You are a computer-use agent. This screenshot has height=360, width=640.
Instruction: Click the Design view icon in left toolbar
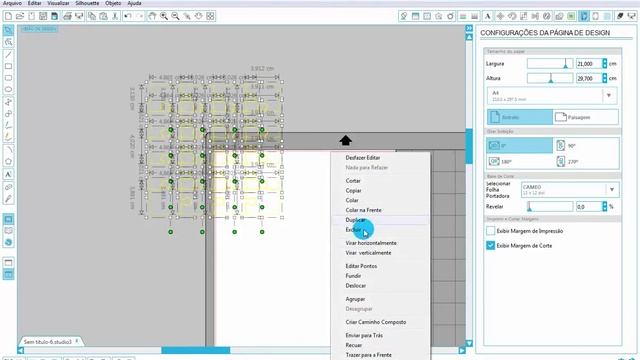coord(8,220)
